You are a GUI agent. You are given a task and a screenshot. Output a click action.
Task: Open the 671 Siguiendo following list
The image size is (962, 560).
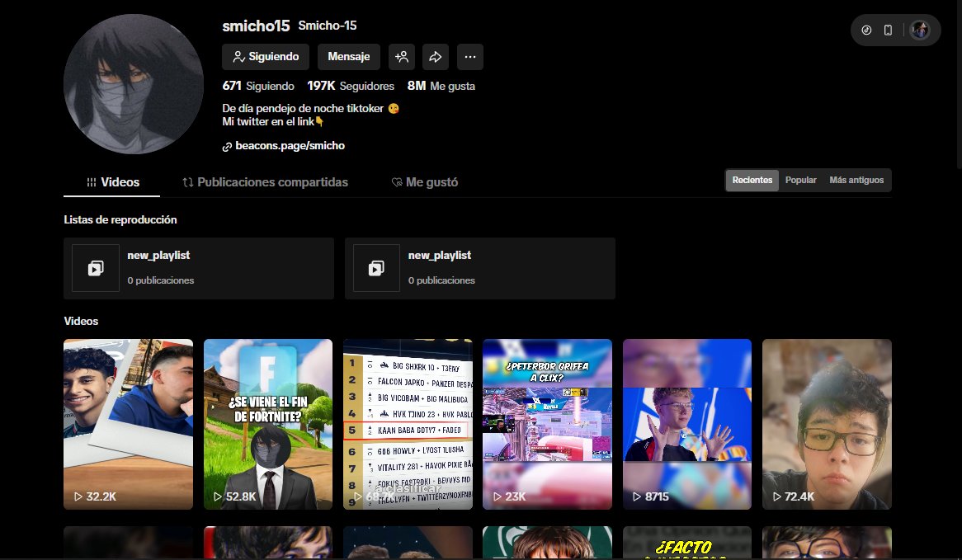pyautogui.click(x=258, y=86)
